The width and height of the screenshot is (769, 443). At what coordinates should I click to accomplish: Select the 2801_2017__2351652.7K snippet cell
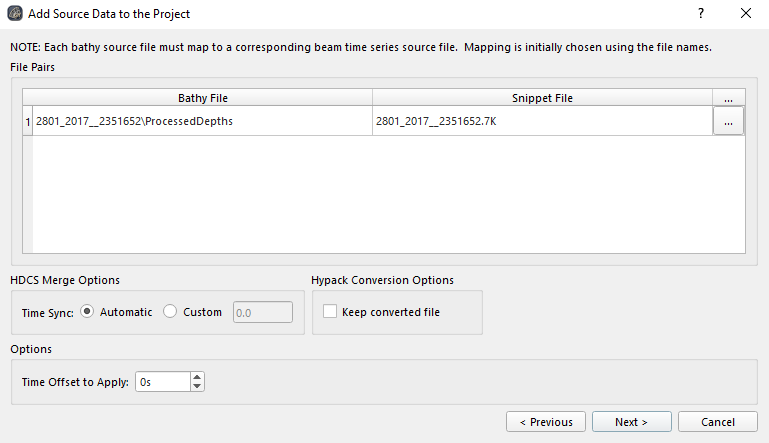coord(542,121)
